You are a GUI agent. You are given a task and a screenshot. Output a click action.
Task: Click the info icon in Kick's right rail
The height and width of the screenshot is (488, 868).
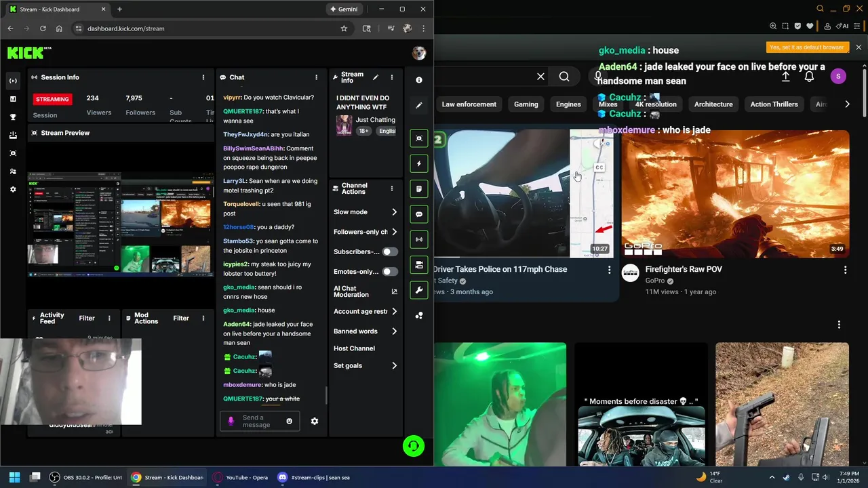(419, 80)
